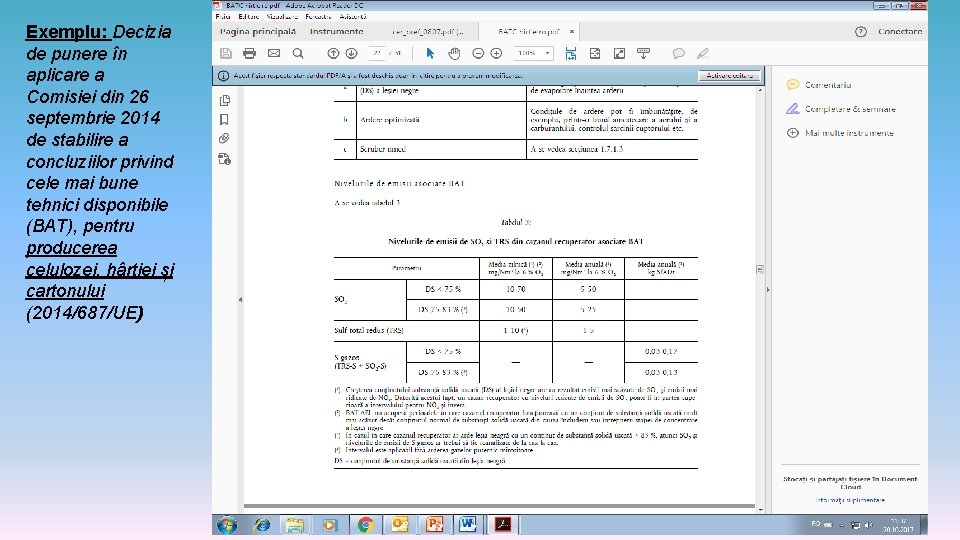The width and height of the screenshot is (960, 540).
Task: Open Mai multe instrumente
Action: pyautogui.click(x=840, y=133)
